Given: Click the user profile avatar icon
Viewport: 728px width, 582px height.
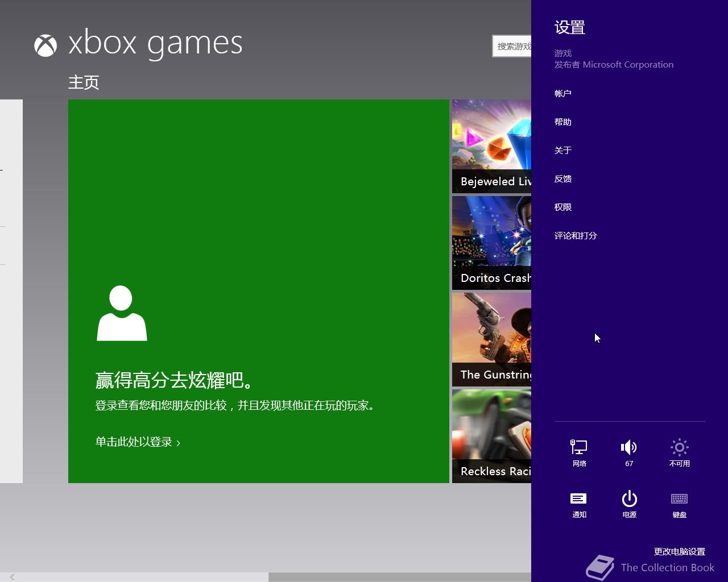Looking at the screenshot, I should point(122,313).
